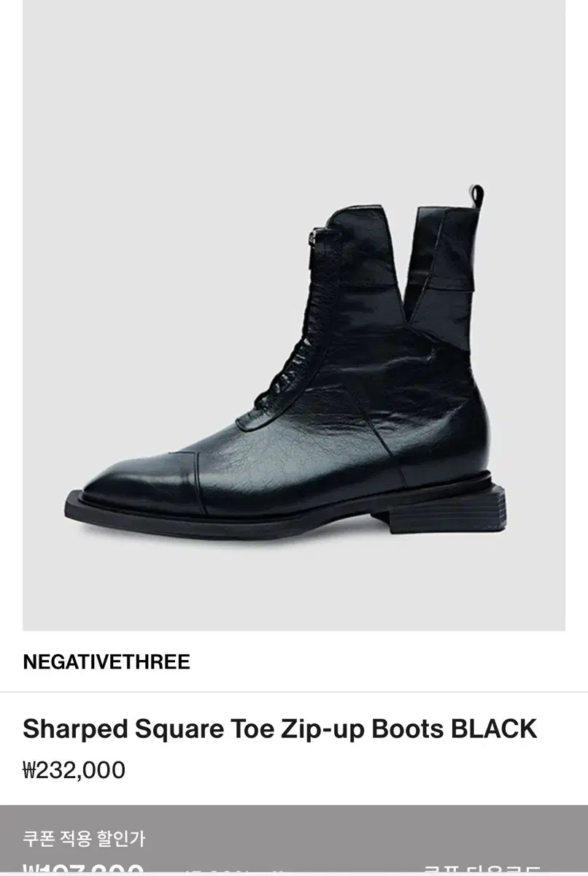
Task: Tap the 쿠폰 적용 할인가 label
Action: (84, 838)
